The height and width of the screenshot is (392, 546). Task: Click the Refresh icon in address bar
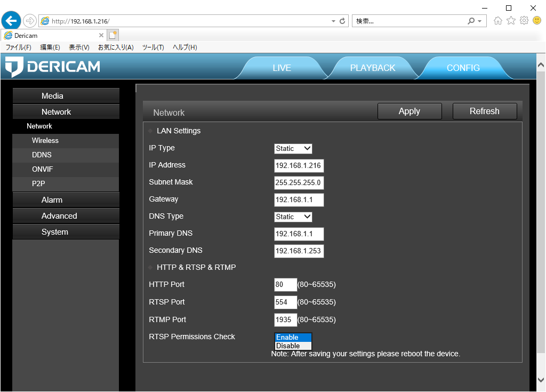(x=342, y=21)
